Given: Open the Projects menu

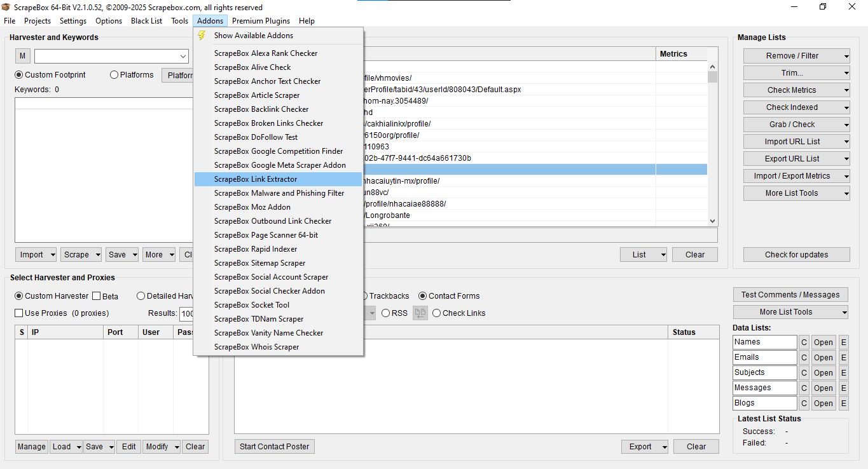Looking at the screenshot, I should click(x=38, y=21).
